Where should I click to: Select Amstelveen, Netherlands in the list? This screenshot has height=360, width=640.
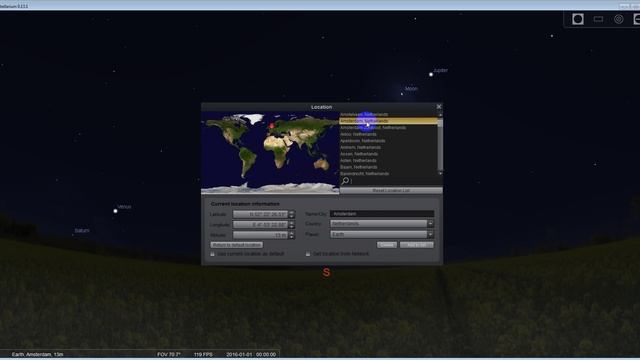click(x=364, y=114)
